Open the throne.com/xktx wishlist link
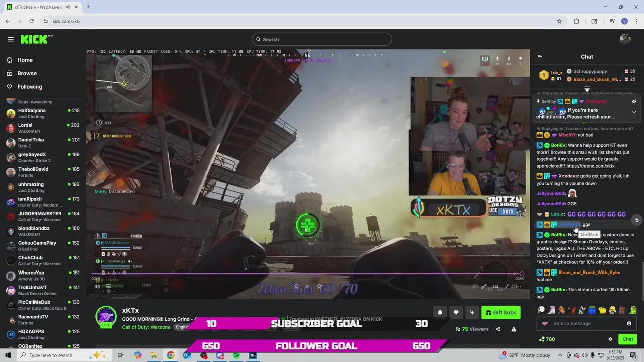Viewport: 644px width, 362px height. tap(590, 166)
